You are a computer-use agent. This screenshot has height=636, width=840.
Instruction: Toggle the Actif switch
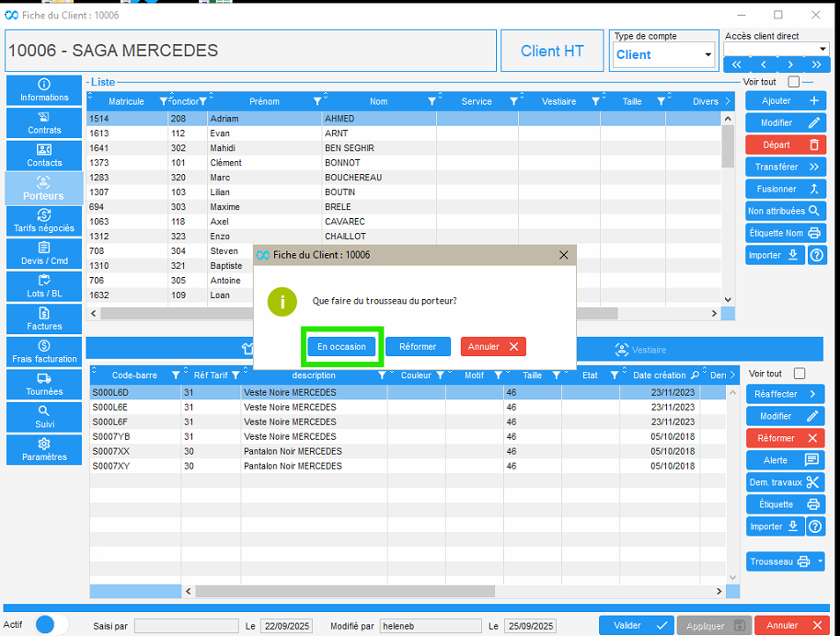click(52, 625)
